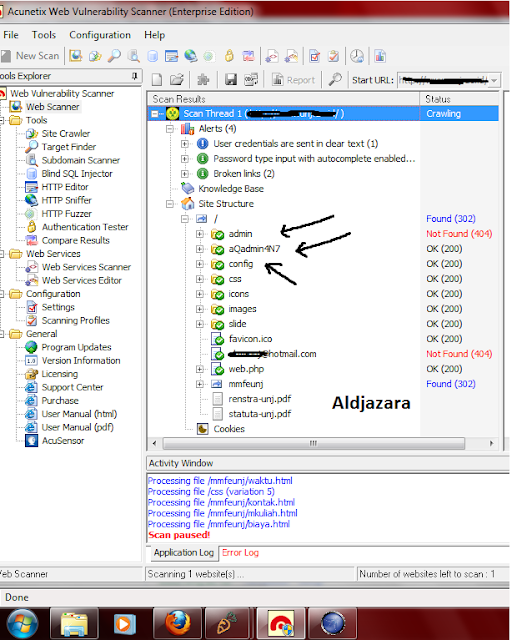Click the Windows Start button
Viewport: 512px width, 640px height.
[23, 624]
